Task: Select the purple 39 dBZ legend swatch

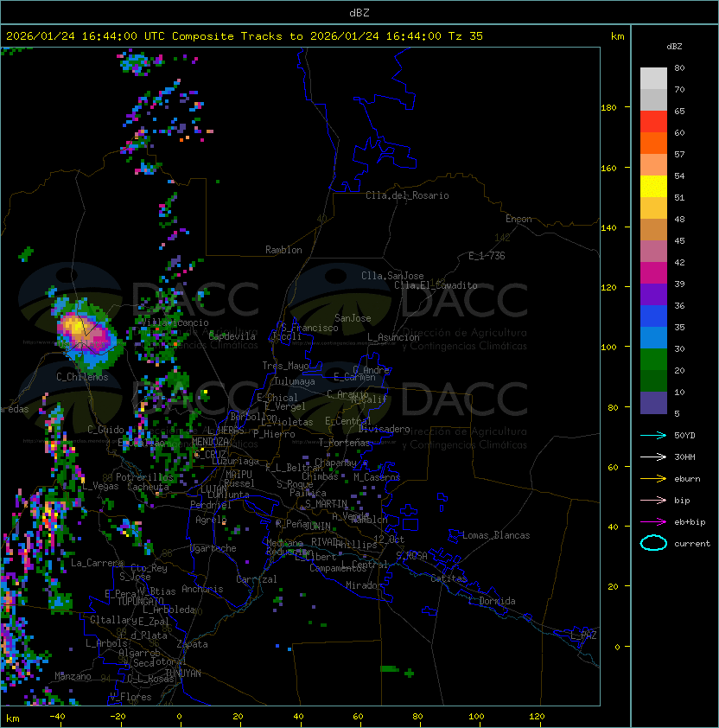Action: (x=653, y=295)
